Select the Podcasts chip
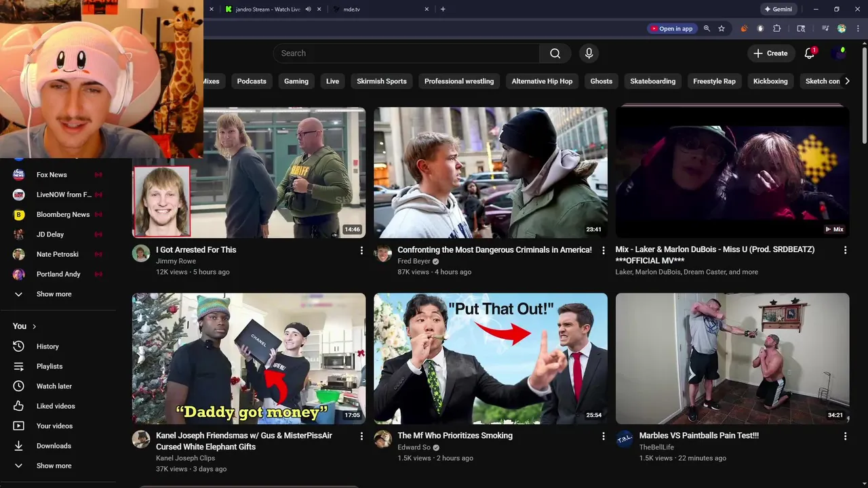Viewport: 868px width, 488px height. [252, 81]
